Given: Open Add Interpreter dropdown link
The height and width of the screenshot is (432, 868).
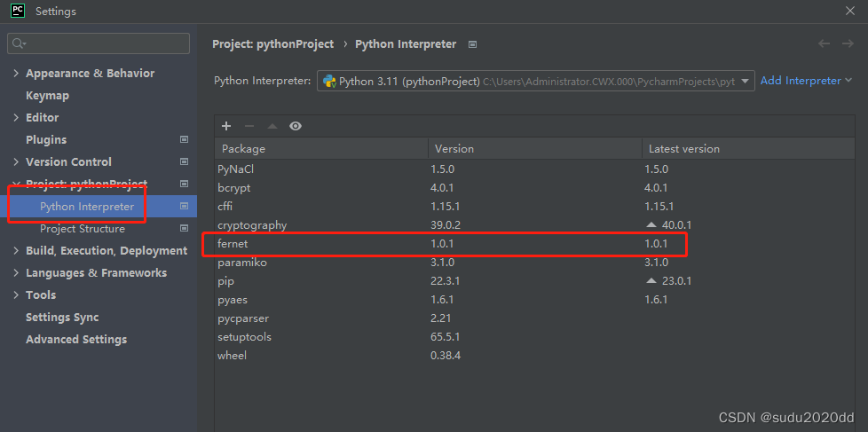Looking at the screenshot, I should (806, 81).
